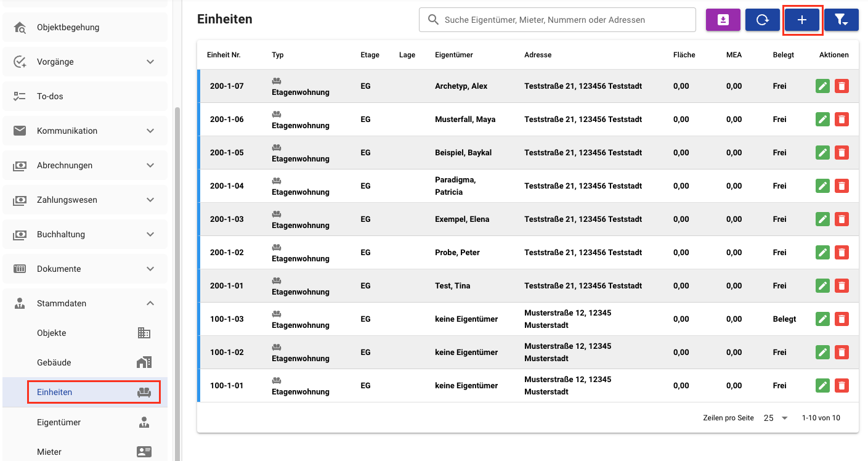Open the rows per page dropdown
Image resolution: width=868 pixels, height=461 pixels.
776,418
